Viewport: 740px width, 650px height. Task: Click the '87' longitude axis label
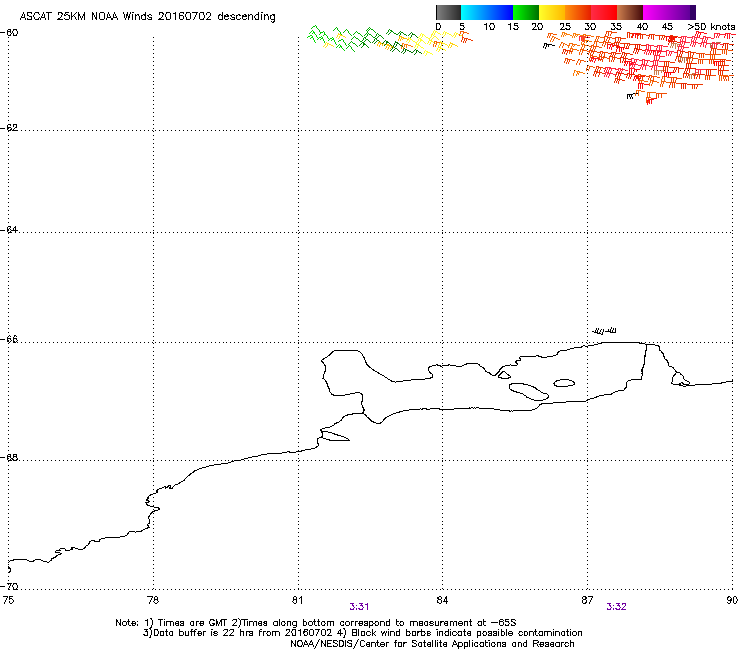[x=587, y=600]
